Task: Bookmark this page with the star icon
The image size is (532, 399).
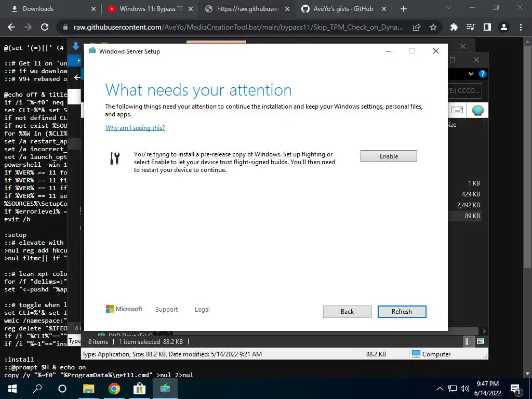Action: point(433,27)
